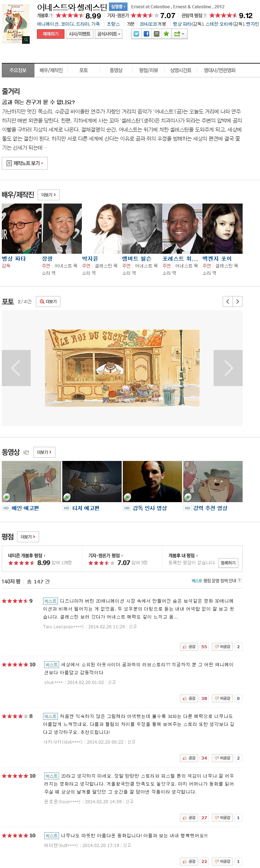
Task: Click 공감 on the 버터맨 review
Action: [x=189, y=861]
